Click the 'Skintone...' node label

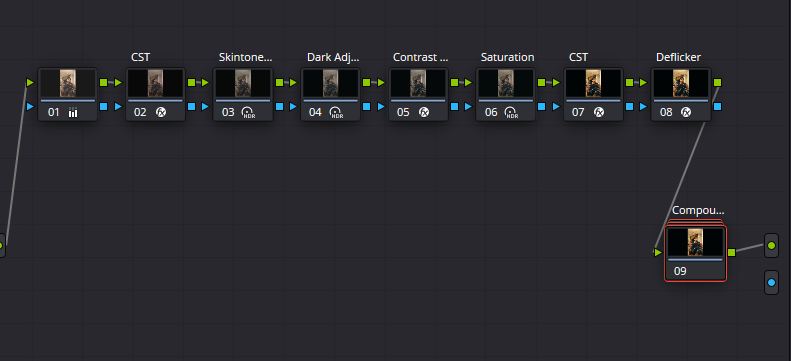click(x=245, y=57)
